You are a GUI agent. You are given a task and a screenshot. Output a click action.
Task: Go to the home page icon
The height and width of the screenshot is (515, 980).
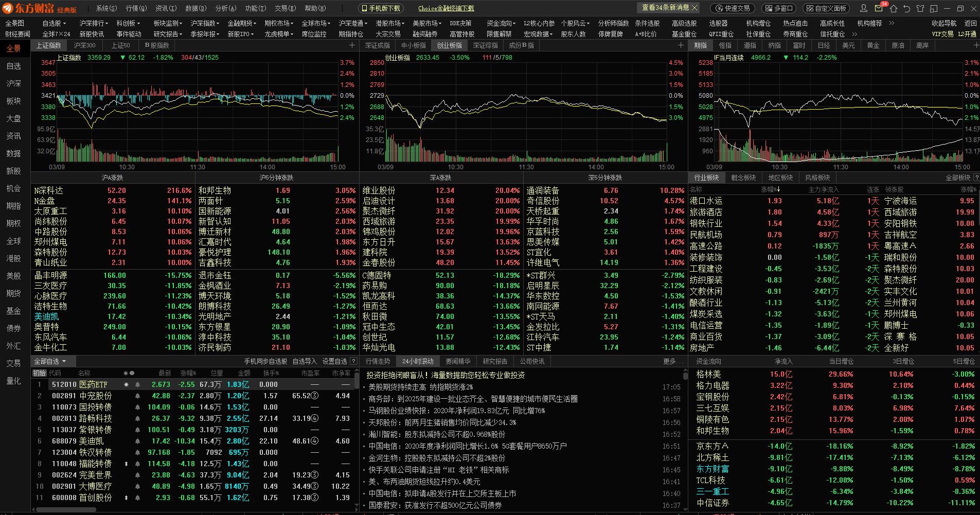point(893,8)
